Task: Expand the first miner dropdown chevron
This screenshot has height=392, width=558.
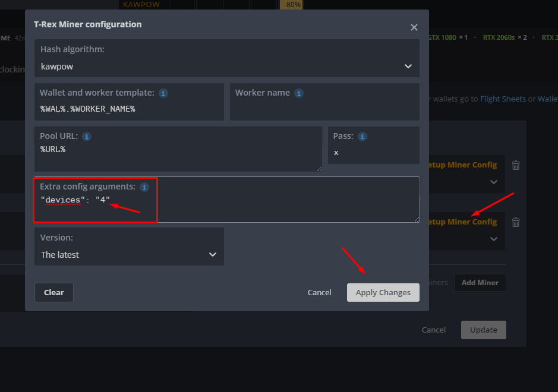Action: 494,182
